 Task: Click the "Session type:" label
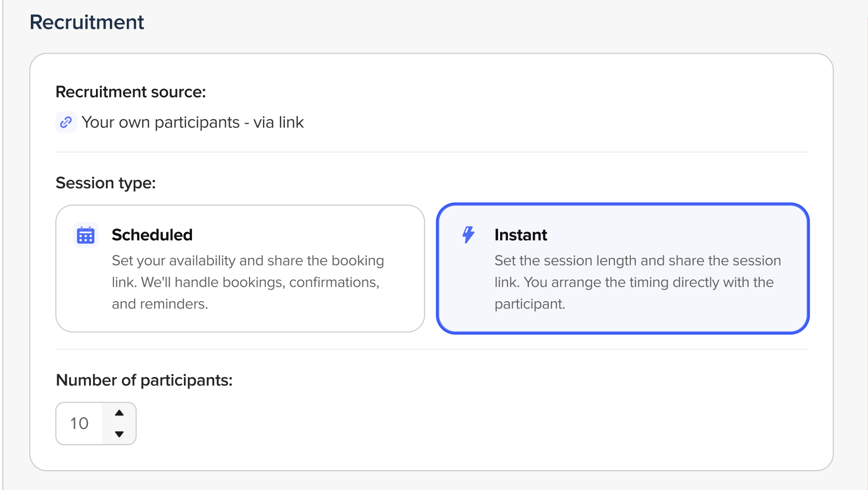(x=106, y=183)
